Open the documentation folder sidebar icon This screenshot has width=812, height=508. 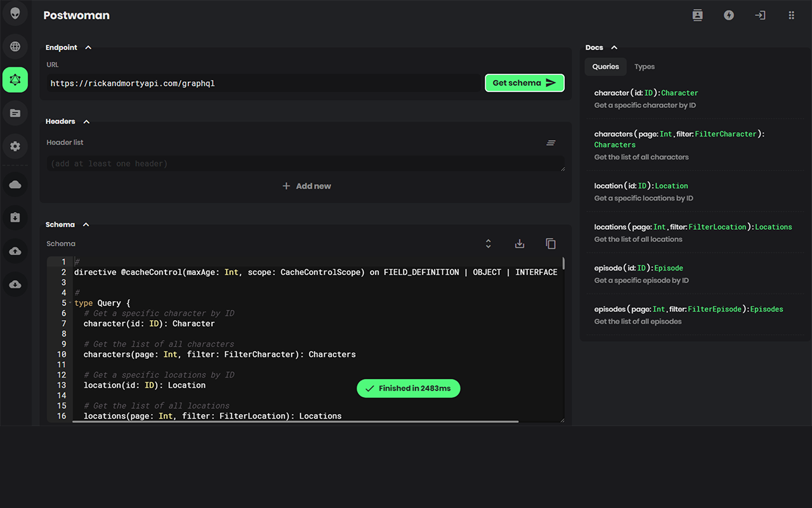pos(15,113)
